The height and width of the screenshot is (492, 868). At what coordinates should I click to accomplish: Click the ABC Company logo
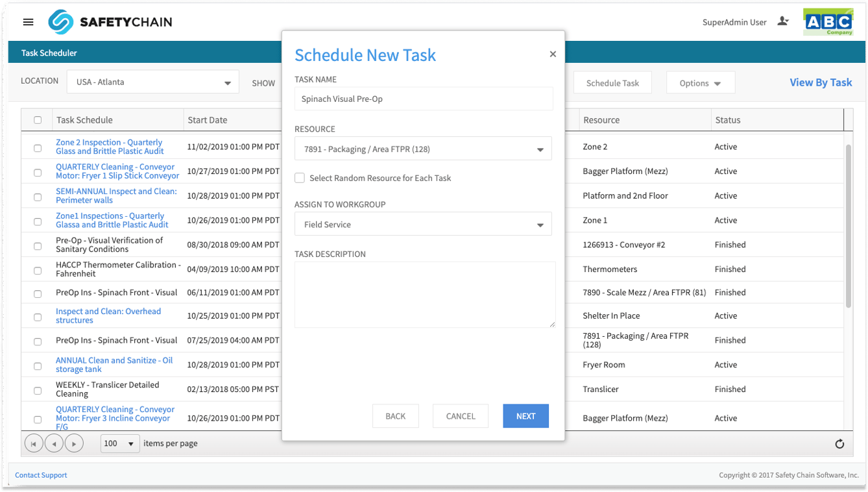[x=828, y=22]
